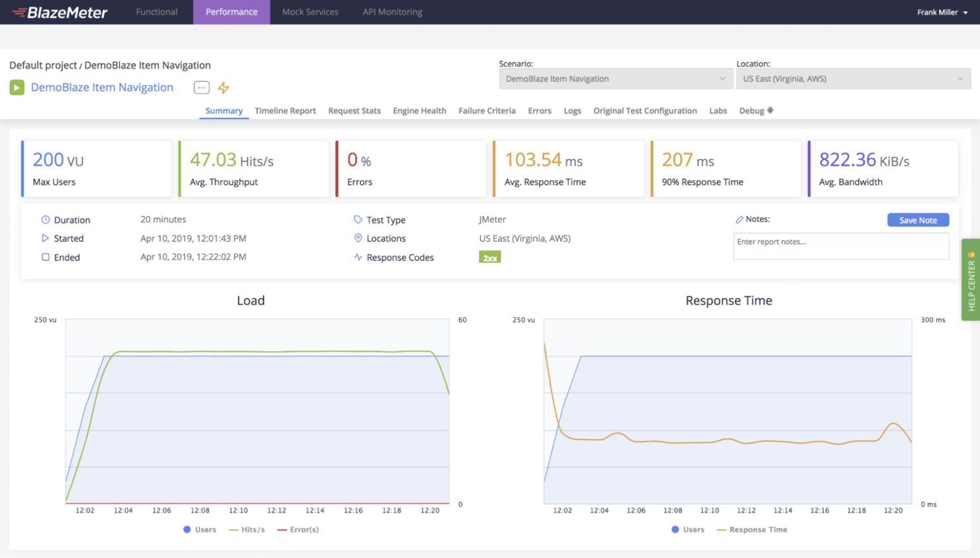Click the bug icon on the Debug tab
Screen dimensions: 980x558
770,111
